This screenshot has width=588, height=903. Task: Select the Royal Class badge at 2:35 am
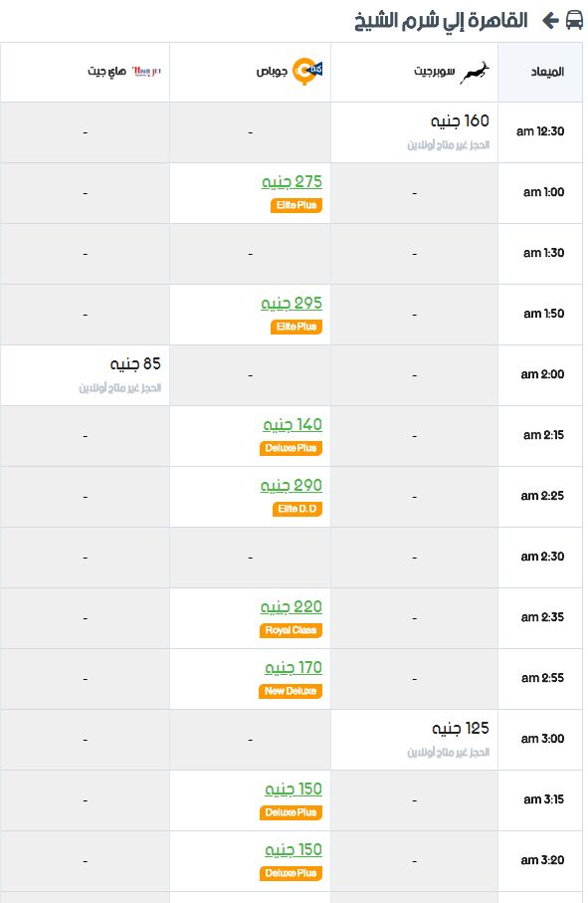pyautogui.click(x=291, y=630)
